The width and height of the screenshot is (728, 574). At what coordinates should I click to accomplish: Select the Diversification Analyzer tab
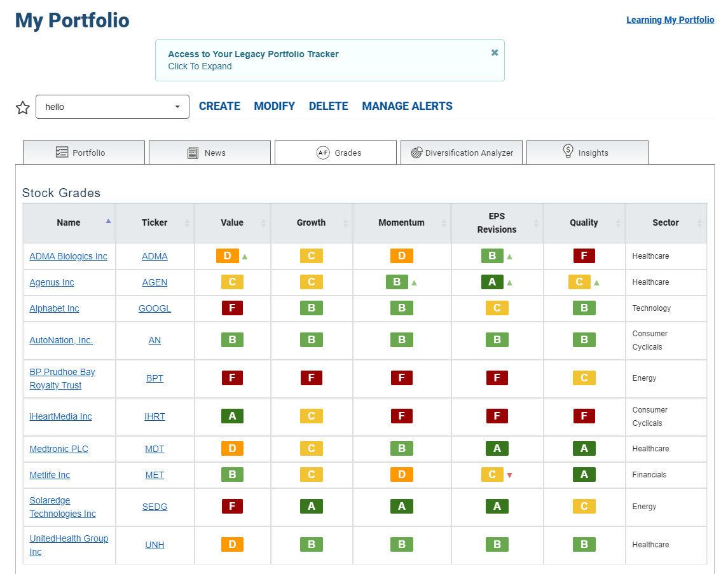pyautogui.click(x=462, y=153)
